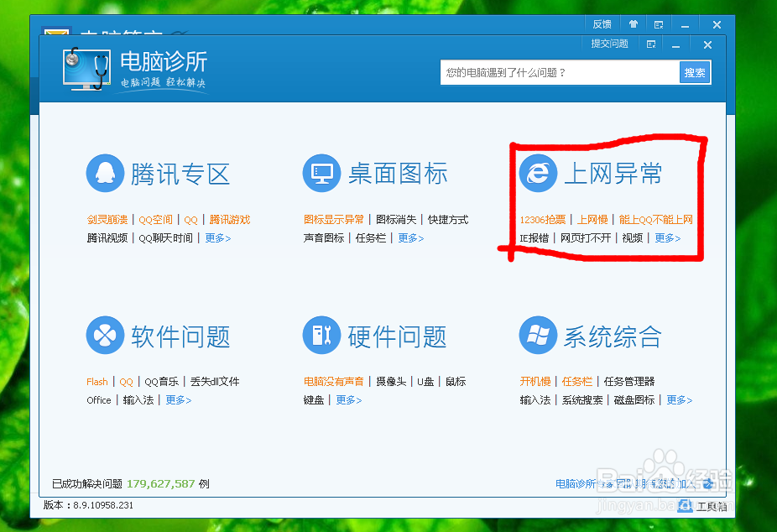Click the 电脑诊所 stethoscope logo
Viewport: 777px width, 532px height.
click(x=86, y=70)
